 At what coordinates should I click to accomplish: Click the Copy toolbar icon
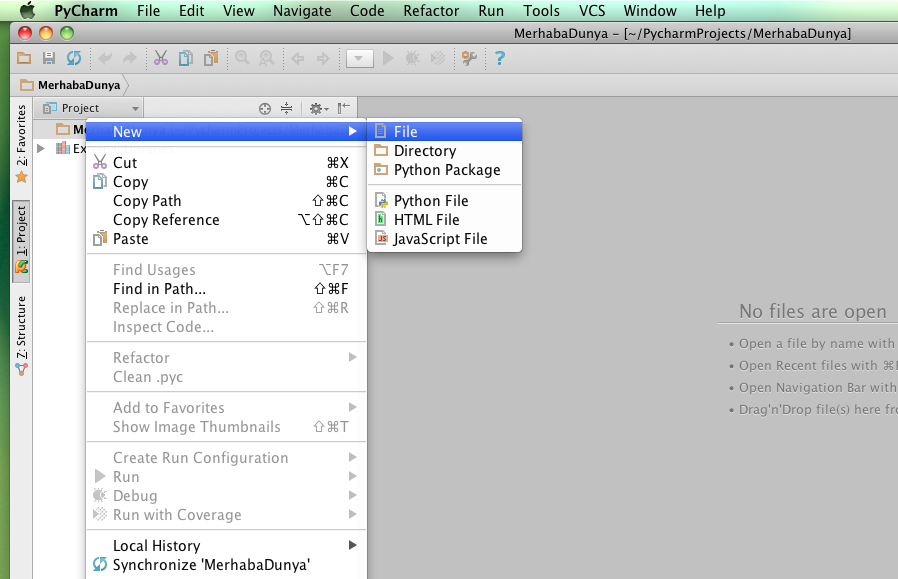(186, 58)
